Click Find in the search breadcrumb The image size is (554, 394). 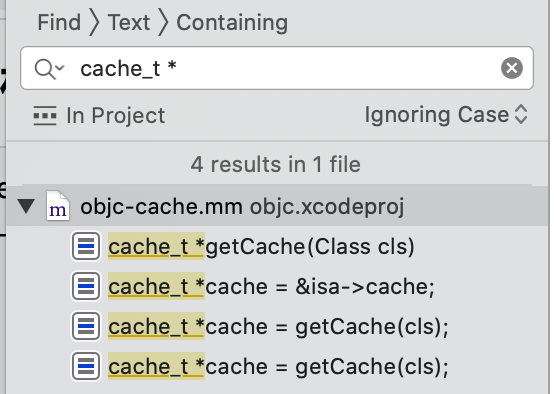click(x=59, y=23)
